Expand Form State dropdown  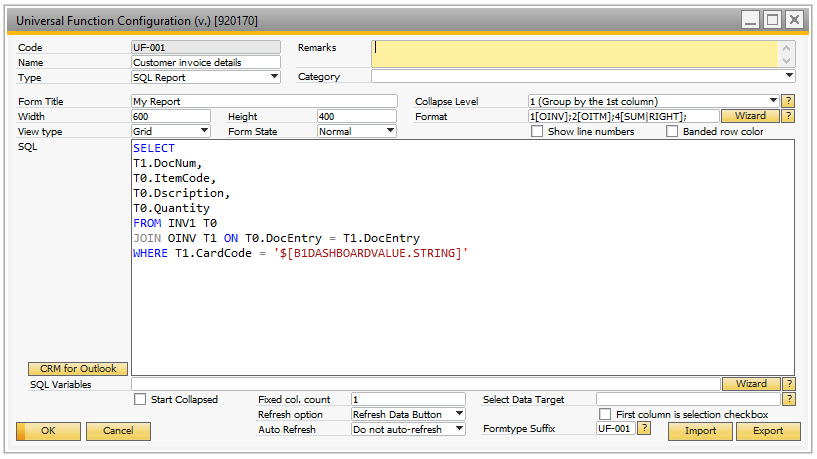[390, 131]
